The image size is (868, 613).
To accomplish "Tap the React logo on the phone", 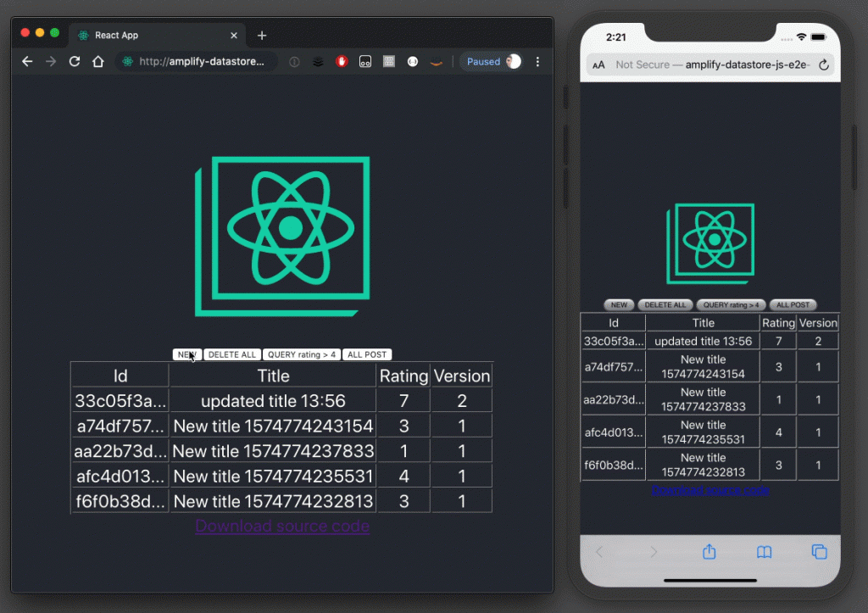I will [710, 243].
